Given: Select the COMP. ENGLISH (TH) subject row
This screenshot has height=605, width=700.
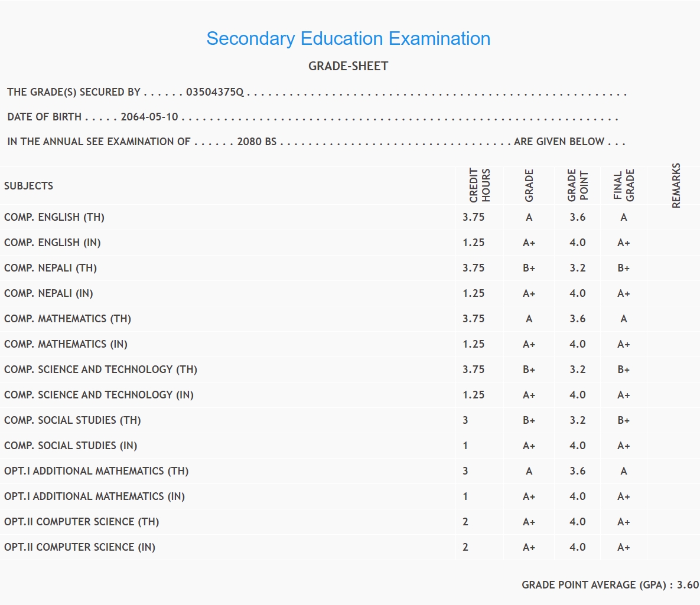Looking at the screenshot, I should pos(54,217).
